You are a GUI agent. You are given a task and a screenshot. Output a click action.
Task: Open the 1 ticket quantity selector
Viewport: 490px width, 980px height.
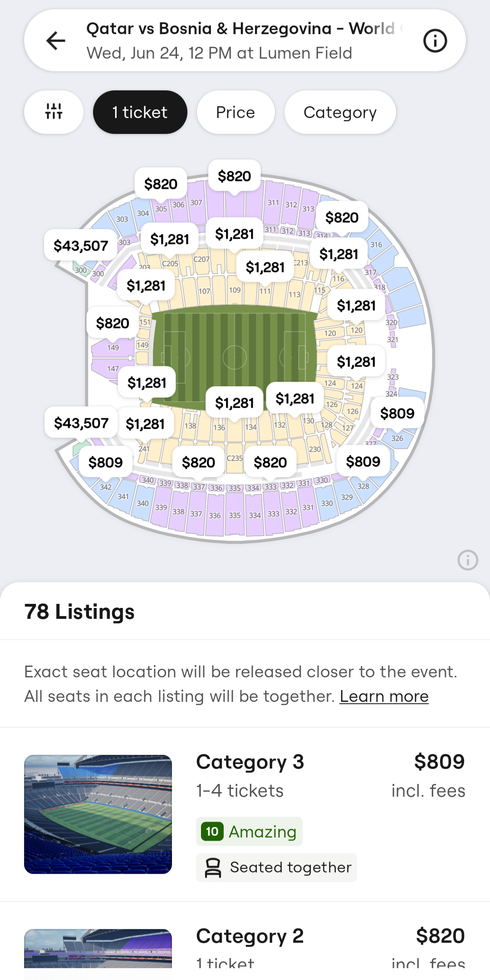[140, 112]
